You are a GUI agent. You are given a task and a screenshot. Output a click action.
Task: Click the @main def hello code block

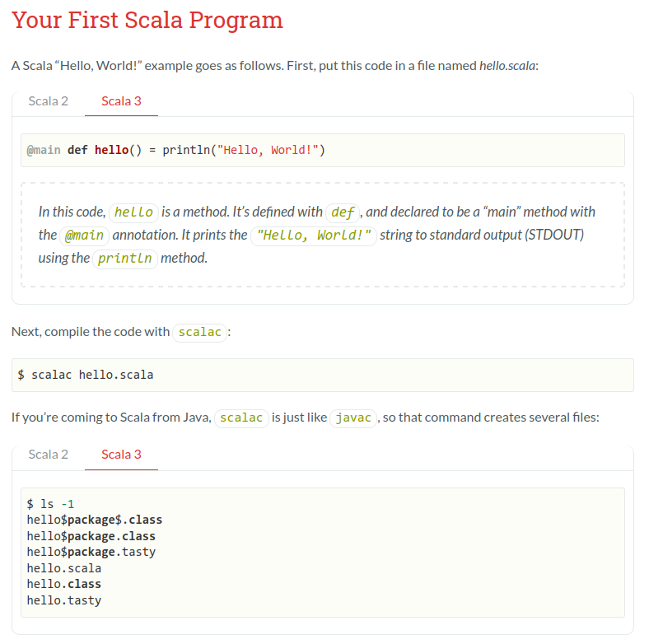pos(322,150)
